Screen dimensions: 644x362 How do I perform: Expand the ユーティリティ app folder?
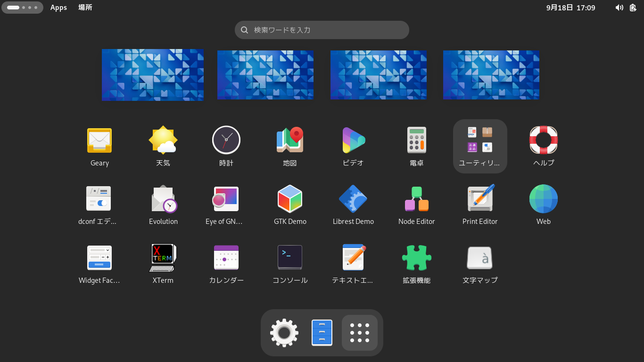point(480,146)
